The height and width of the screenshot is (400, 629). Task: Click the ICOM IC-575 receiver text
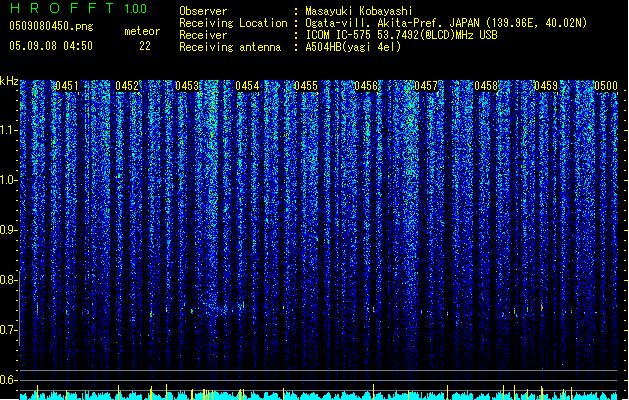click(x=401, y=35)
